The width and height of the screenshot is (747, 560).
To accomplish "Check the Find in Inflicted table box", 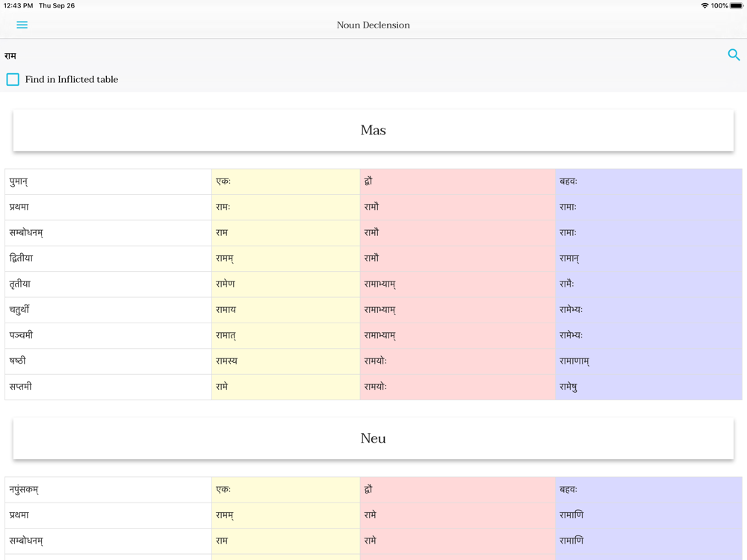I will pos(13,80).
